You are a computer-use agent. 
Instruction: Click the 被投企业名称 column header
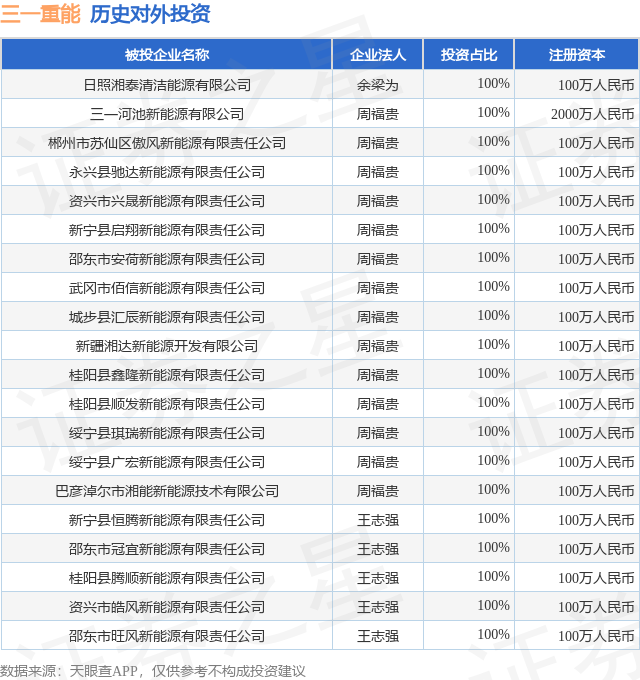click(167, 55)
